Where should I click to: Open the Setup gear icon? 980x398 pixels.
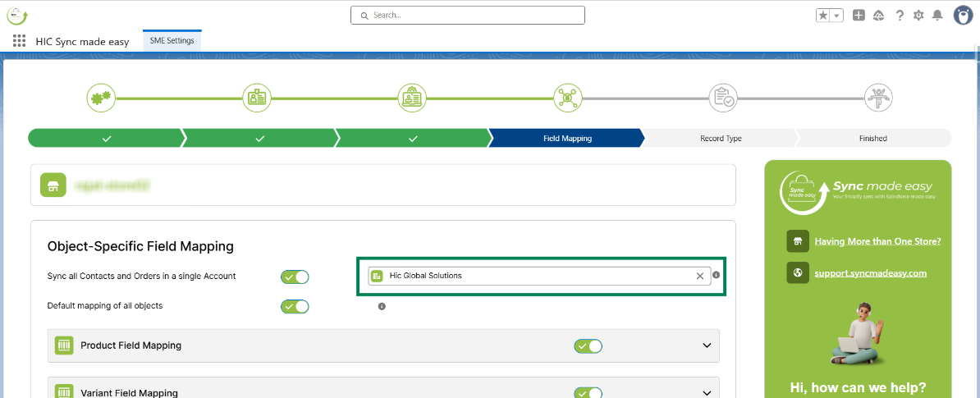tap(918, 16)
